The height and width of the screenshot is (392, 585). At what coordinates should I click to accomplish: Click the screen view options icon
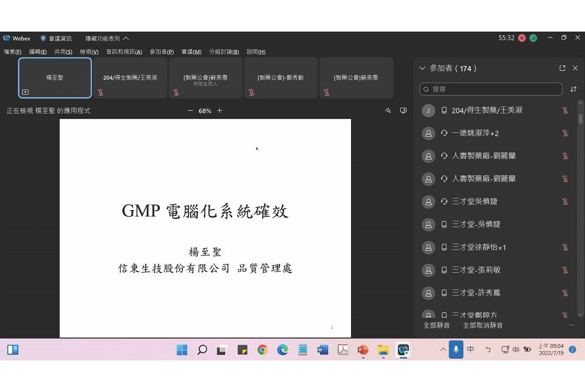pos(403,111)
